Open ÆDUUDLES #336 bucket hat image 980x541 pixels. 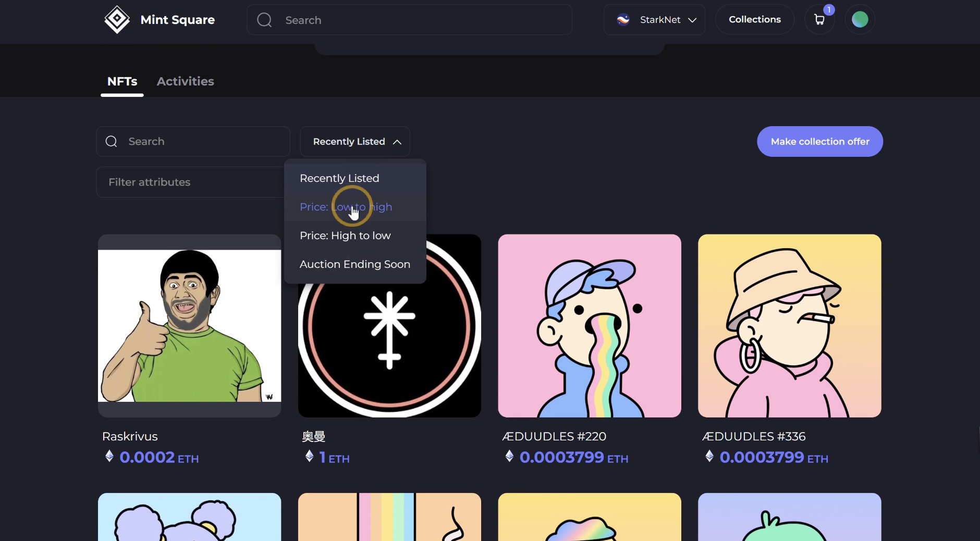tap(790, 326)
